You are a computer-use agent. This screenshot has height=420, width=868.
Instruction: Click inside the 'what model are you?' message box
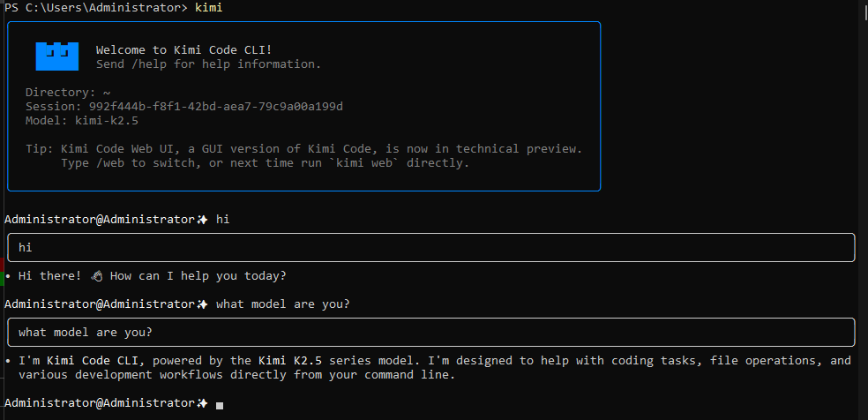click(430, 333)
